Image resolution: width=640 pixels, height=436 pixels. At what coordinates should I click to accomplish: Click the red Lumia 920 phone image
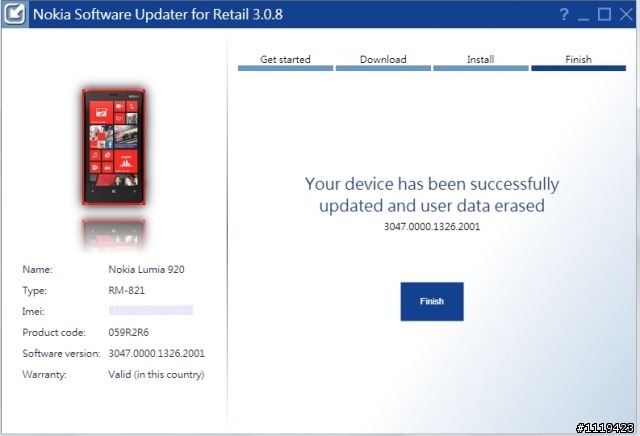click(x=114, y=147)
